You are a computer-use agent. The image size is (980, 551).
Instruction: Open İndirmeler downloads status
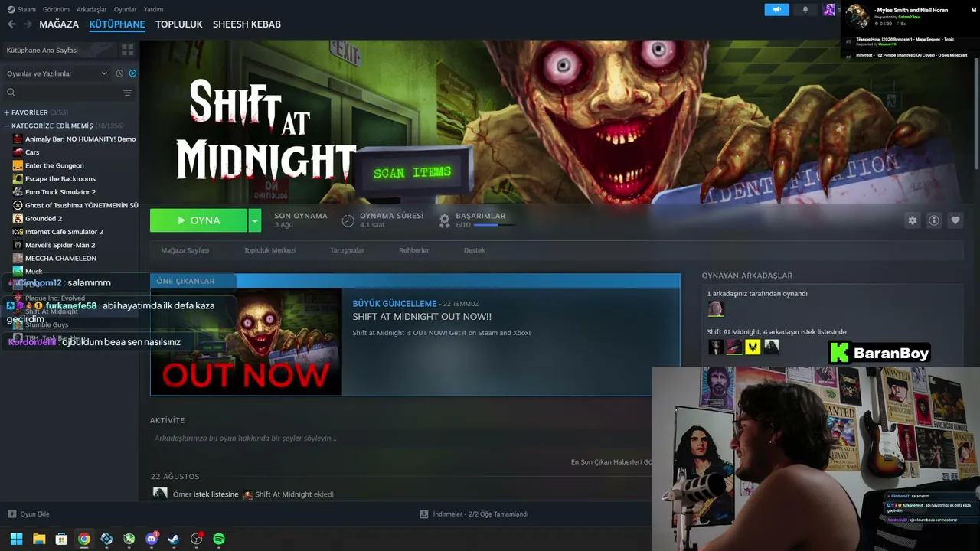pyautogui.click(x=474, y=514)
